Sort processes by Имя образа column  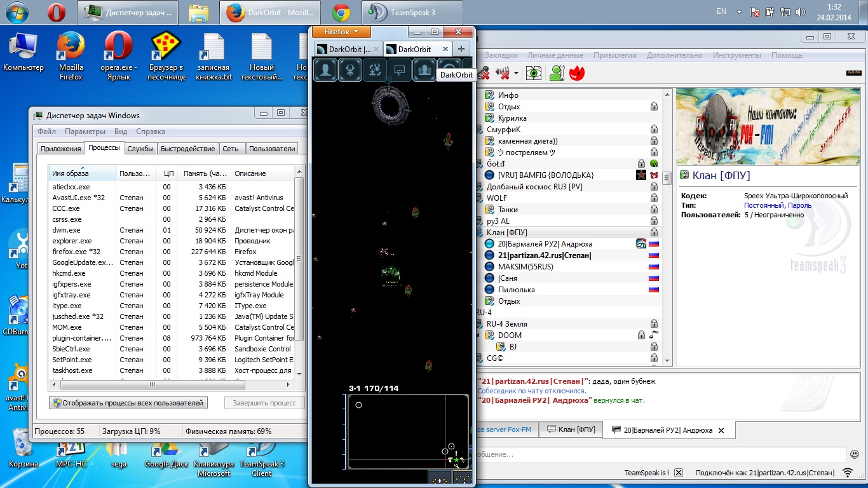(83, 173)
